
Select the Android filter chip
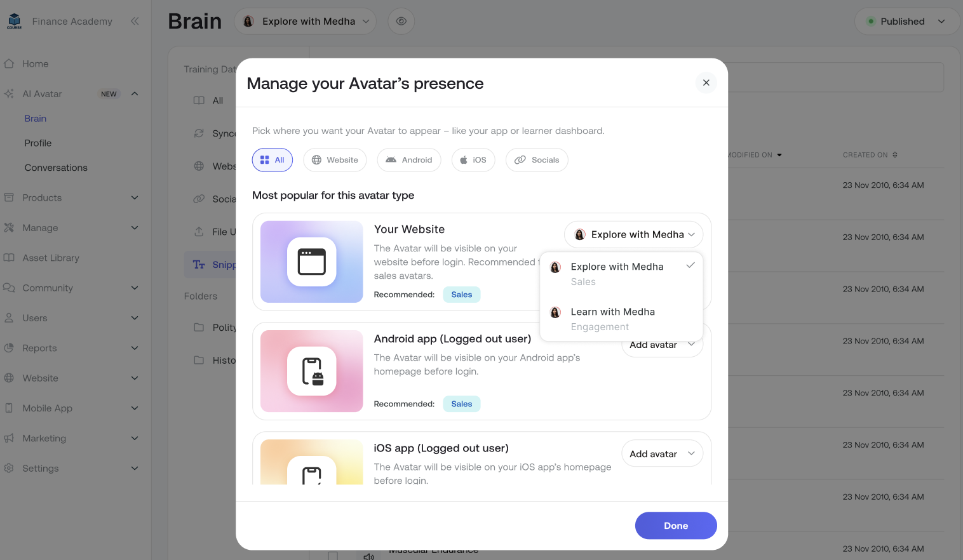pyautogui.click(x=409, y=160)
